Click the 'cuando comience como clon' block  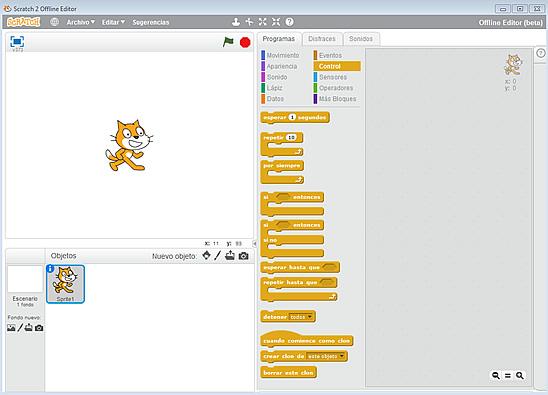click(307, 340)
